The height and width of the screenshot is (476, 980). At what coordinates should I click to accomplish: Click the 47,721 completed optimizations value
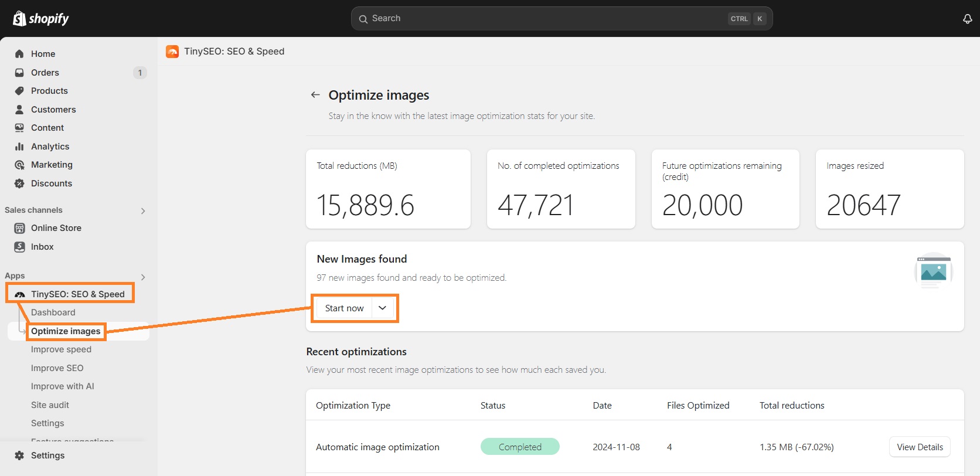(x=536, y=205)
